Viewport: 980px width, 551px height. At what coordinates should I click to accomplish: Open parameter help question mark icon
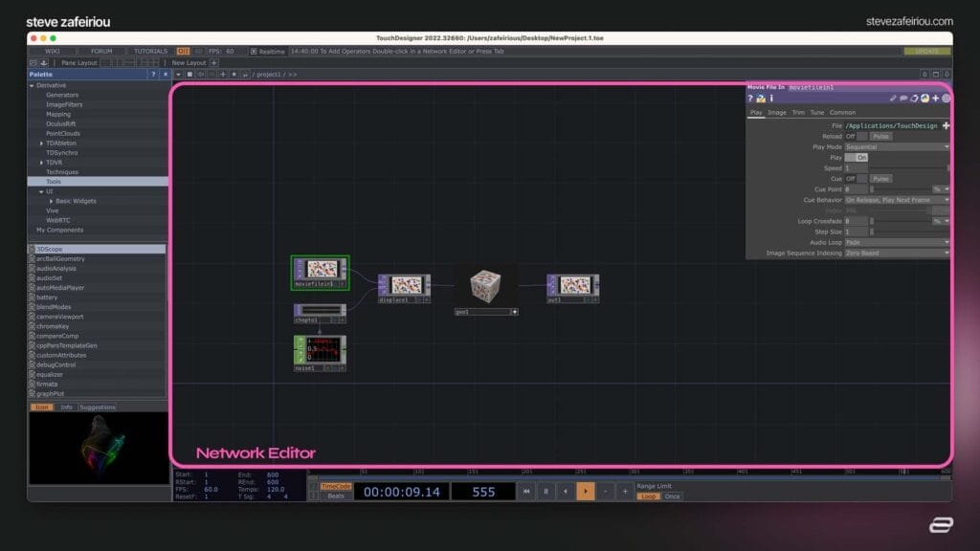(750, 99)
